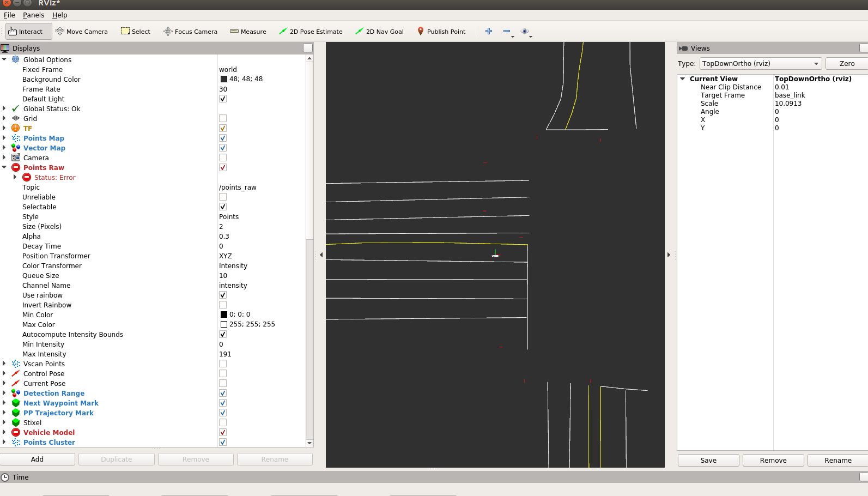The height and width of the screenshot is (496, 868).
Task: Click the Points Raw error icon
Action: (16, 167)
